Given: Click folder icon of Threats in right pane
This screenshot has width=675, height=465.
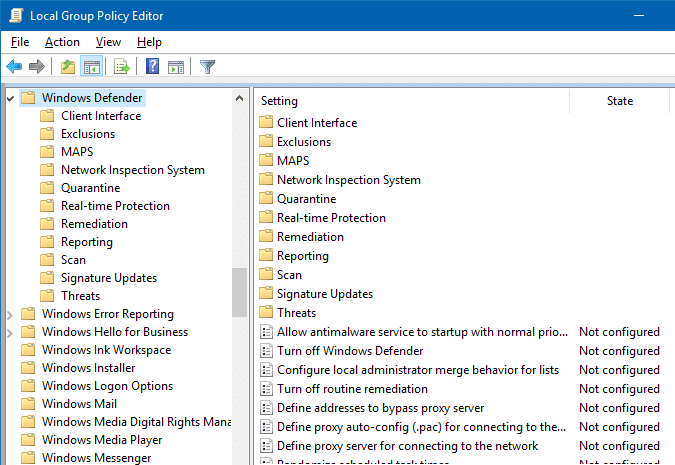Looking at the screenshot, I should tap(266, 312).
